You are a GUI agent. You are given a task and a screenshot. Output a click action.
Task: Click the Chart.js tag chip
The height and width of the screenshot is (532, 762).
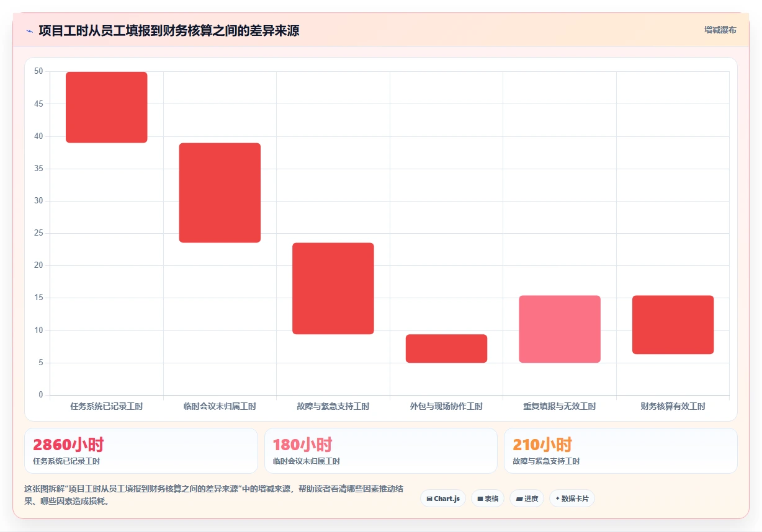click(443, 499)
